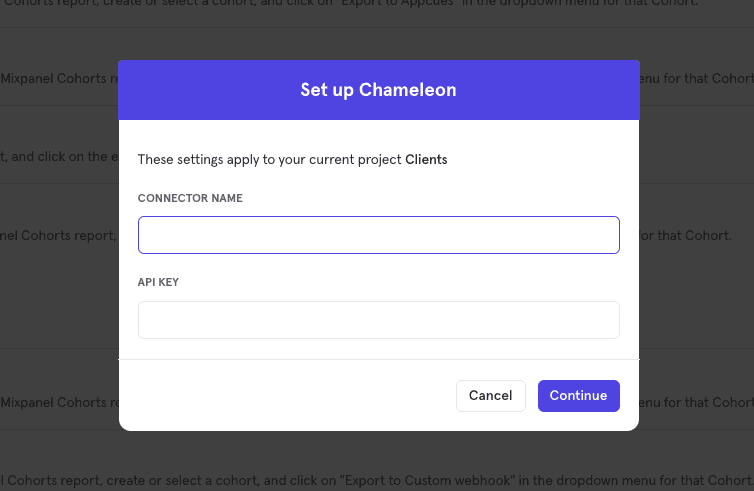This screenshot has width=754, height=491.
Task: Click "for that Cohort" text right of dialog header
Action: point(706,79)
